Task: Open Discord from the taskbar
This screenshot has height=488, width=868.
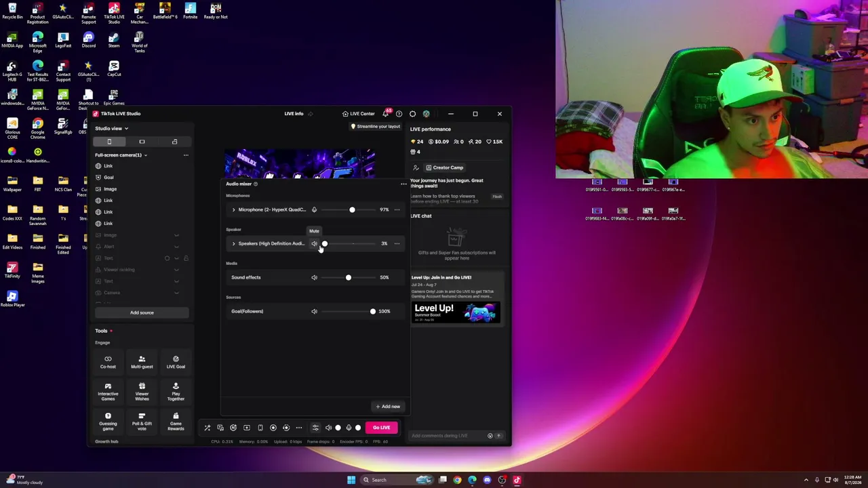Action: pos(487,480)
